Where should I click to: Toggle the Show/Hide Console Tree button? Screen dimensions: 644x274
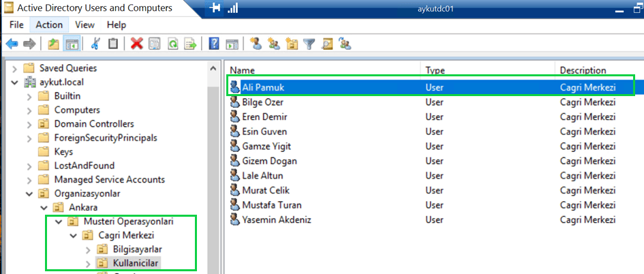pyautogui.click(x=71, y=44)
